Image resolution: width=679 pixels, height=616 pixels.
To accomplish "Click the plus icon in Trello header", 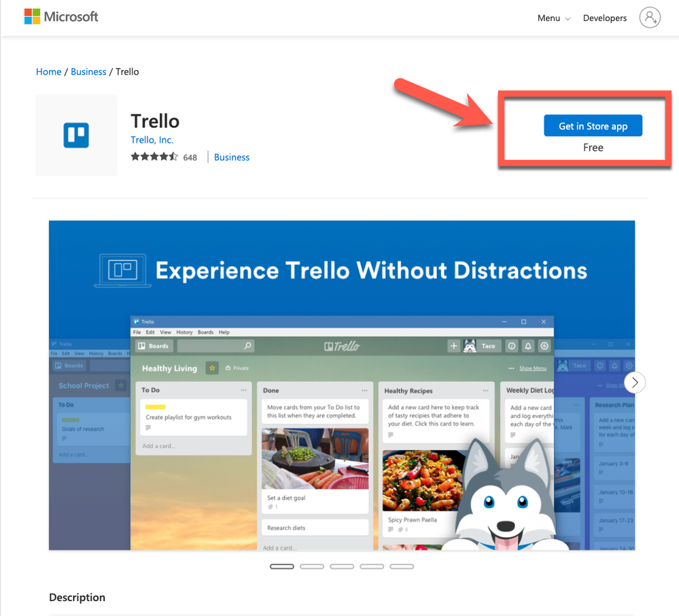I will [x=453, y=345].
